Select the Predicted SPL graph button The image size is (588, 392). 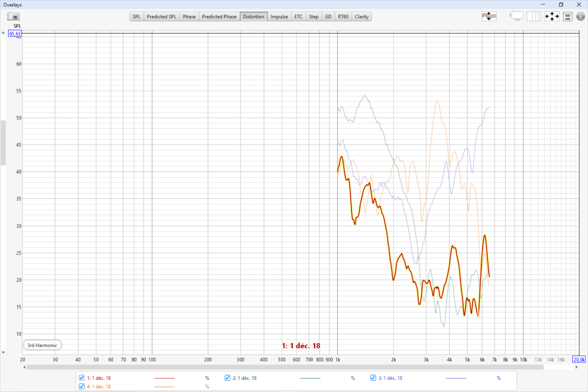(x=161, y=17)
